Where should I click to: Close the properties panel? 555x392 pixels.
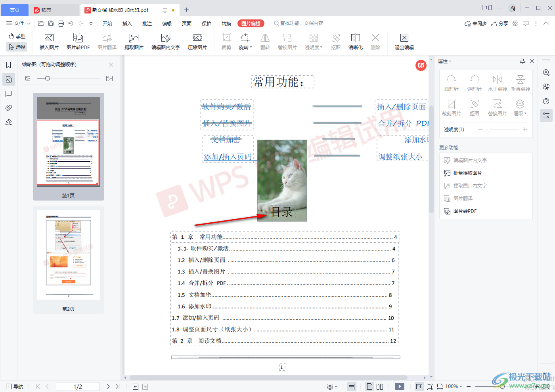point(532,61)
